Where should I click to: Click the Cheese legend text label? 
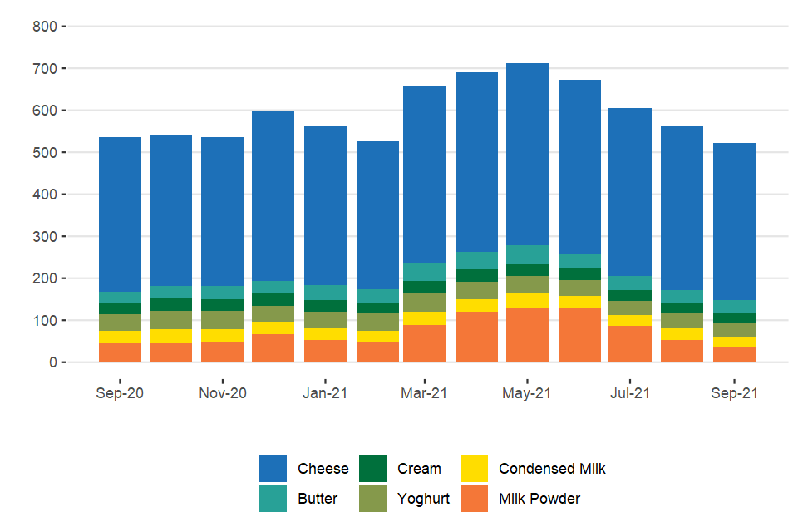pyautogui.click(x=323, y=469)
